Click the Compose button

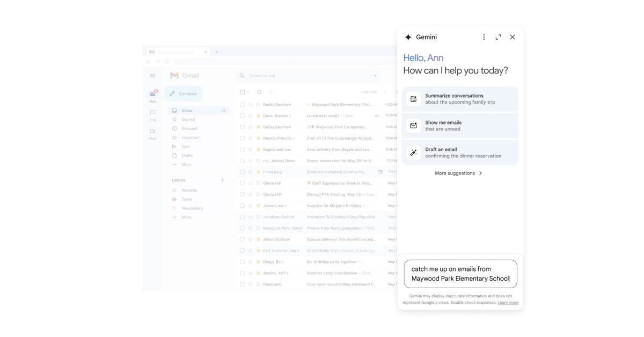(x=184, y=94)
